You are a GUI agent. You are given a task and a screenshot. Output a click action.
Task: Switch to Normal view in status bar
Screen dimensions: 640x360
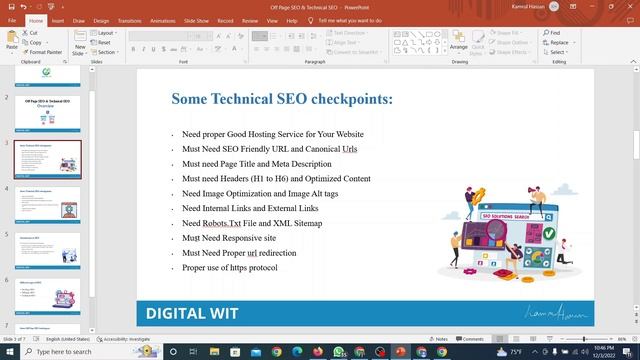(500, 339)
